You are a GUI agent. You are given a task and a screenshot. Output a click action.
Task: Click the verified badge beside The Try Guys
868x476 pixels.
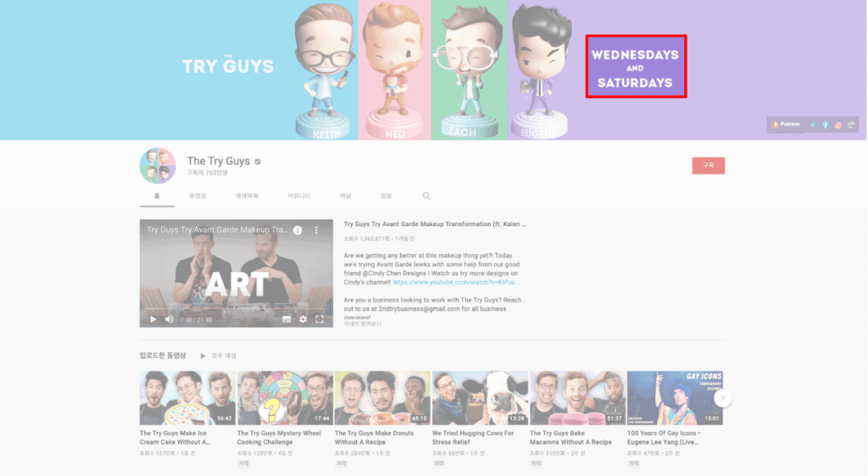(x=258, y=162)
